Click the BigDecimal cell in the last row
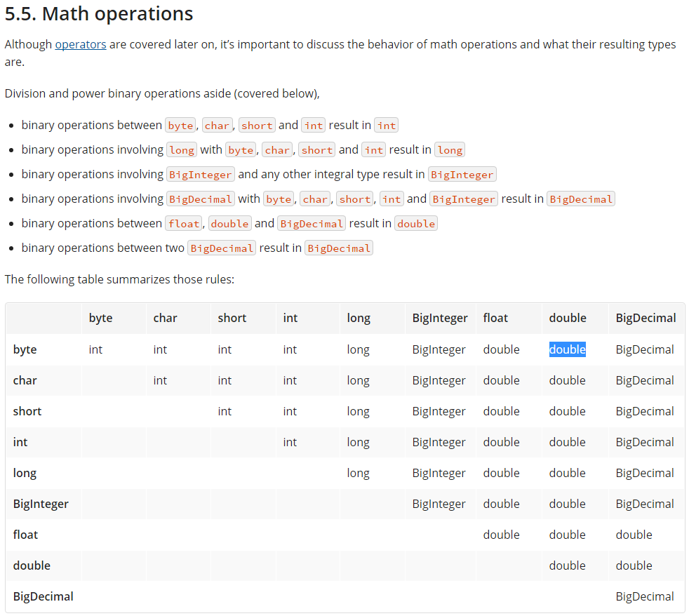The image size is (689, 616). [x=645, y=596]
